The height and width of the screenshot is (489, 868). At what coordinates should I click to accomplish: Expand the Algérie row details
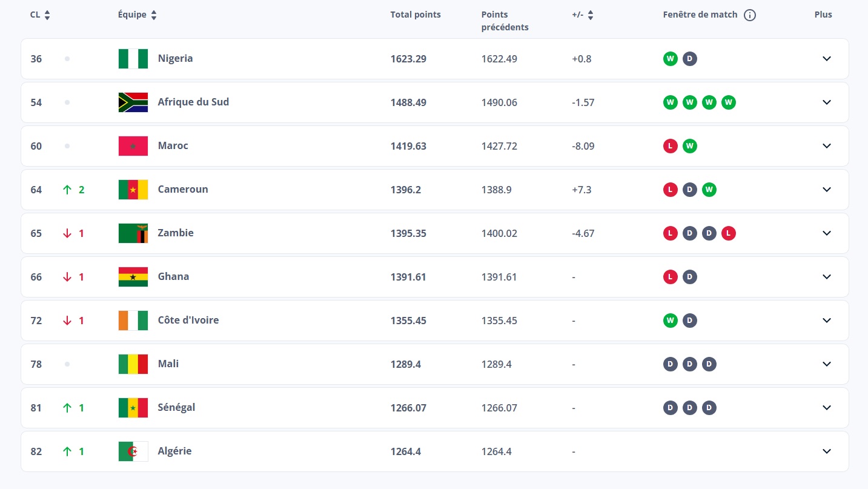(826, 451)
